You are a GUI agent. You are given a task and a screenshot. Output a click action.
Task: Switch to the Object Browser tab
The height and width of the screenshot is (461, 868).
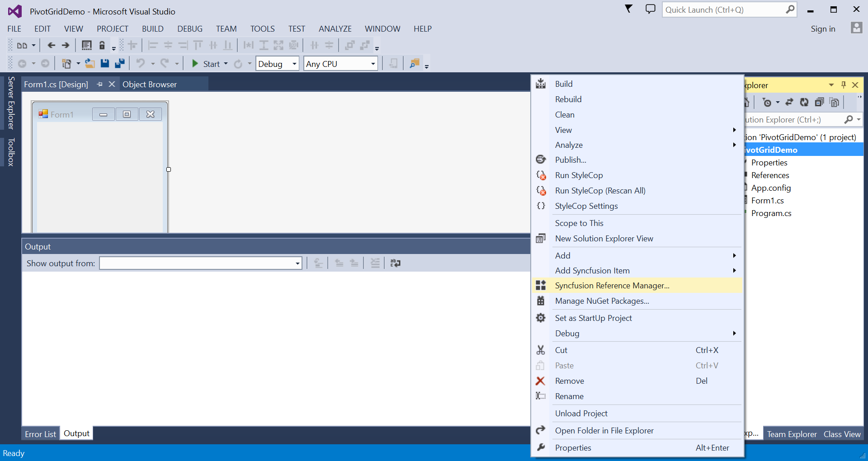tap(150, 85)
